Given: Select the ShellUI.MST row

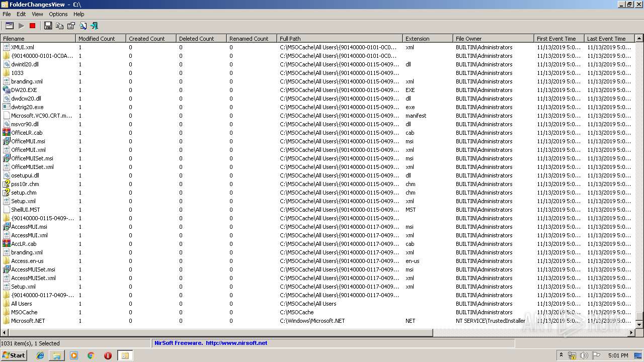Looking at the screenshot, I should [x=317, y=210].
